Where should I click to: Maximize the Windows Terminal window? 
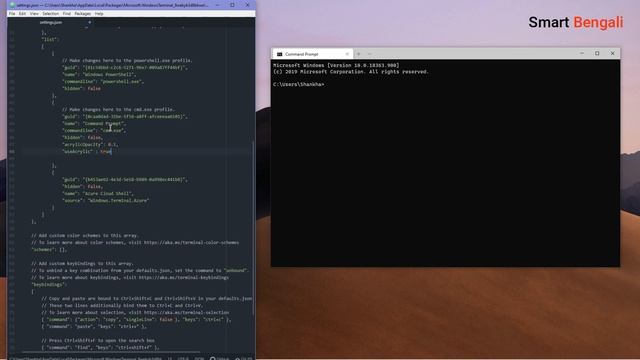(597, 53)
